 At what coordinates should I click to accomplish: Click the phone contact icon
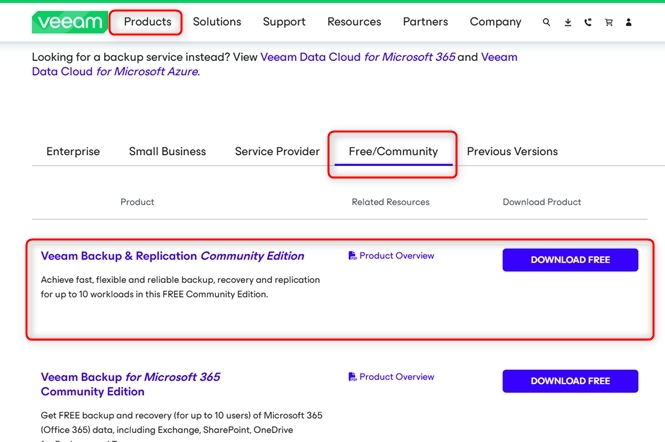tap(588, 22)
